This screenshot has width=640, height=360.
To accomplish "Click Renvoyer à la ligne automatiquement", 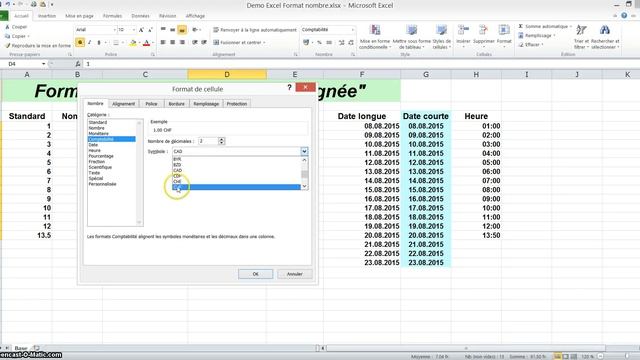I will click(x=255, y=30).
